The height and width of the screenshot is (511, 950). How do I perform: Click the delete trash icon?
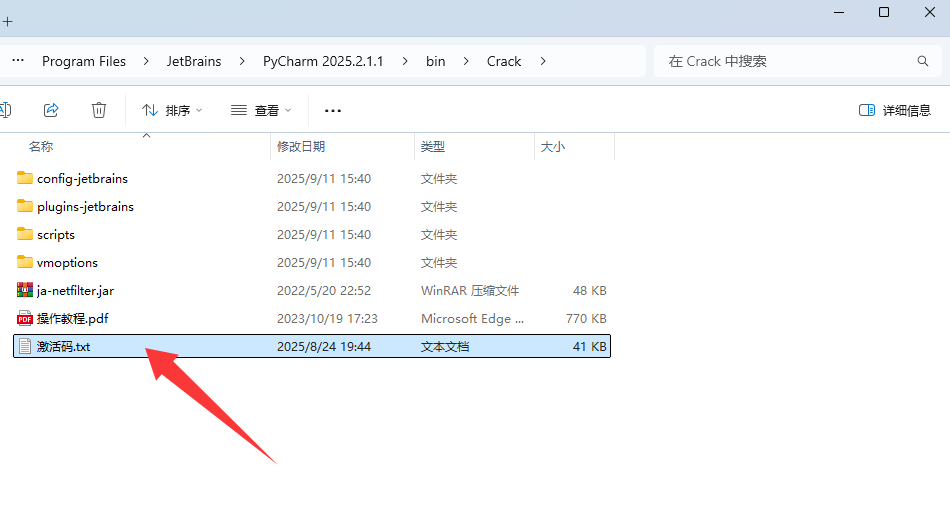(99, 110)
